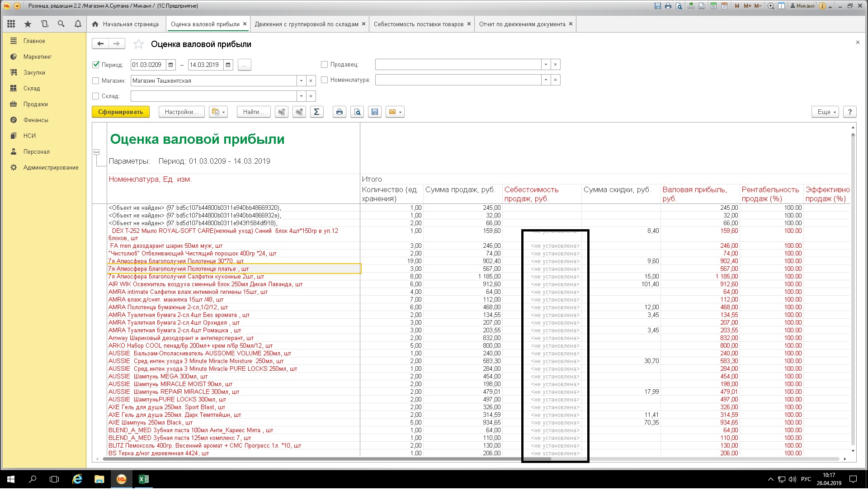Expand the Магазин dropdown list

tap(301, 81)
